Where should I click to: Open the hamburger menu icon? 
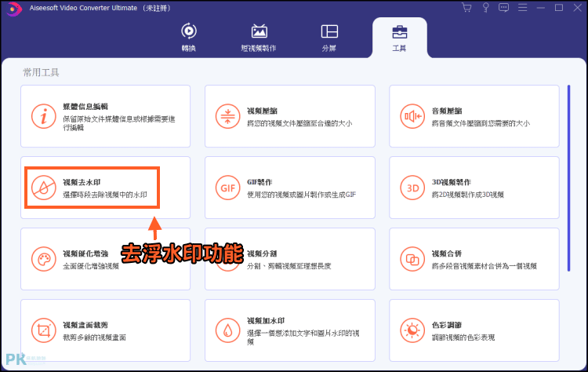(522, 8)
